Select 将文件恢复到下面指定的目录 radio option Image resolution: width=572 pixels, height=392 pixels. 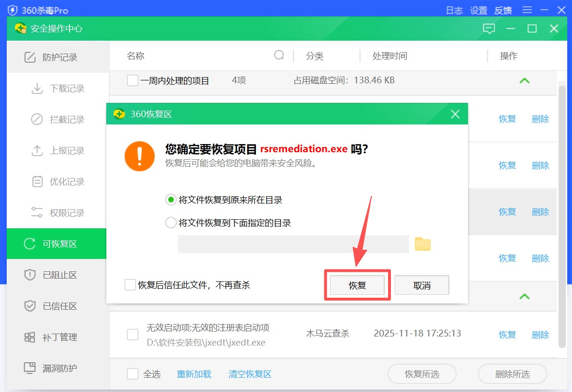coord(171,223)
